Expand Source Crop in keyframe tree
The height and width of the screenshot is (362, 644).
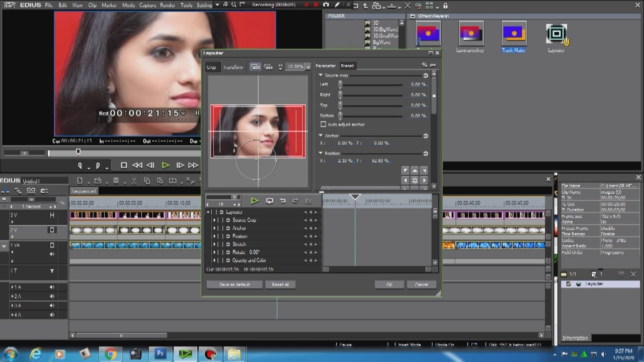pos(215,220)
